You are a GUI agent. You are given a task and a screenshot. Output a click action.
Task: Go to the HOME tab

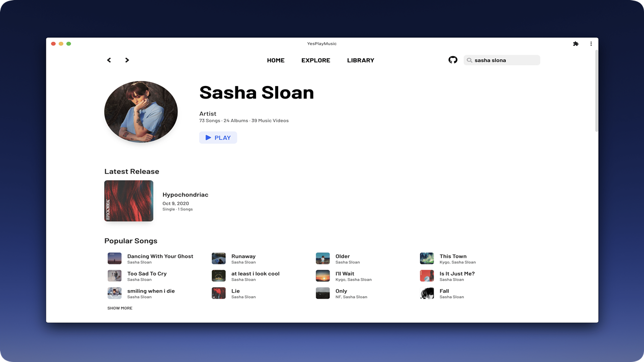[x=276, y=60]
